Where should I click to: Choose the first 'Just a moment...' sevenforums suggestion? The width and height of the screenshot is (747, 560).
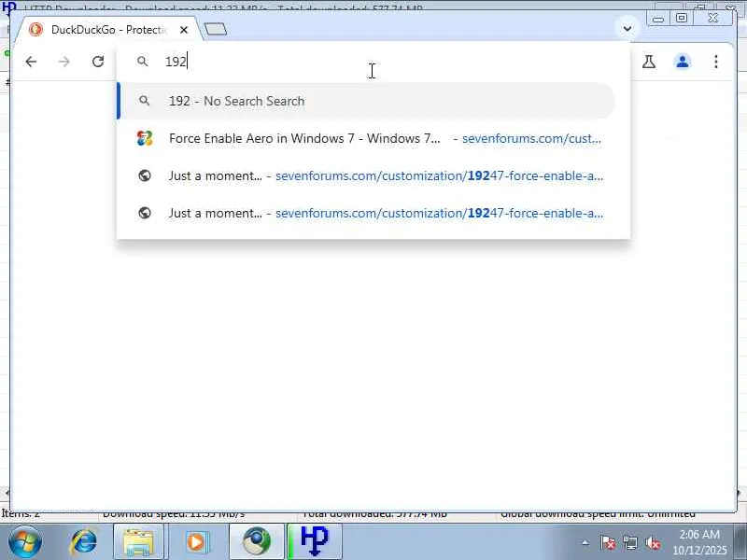(x=366, y=175)
